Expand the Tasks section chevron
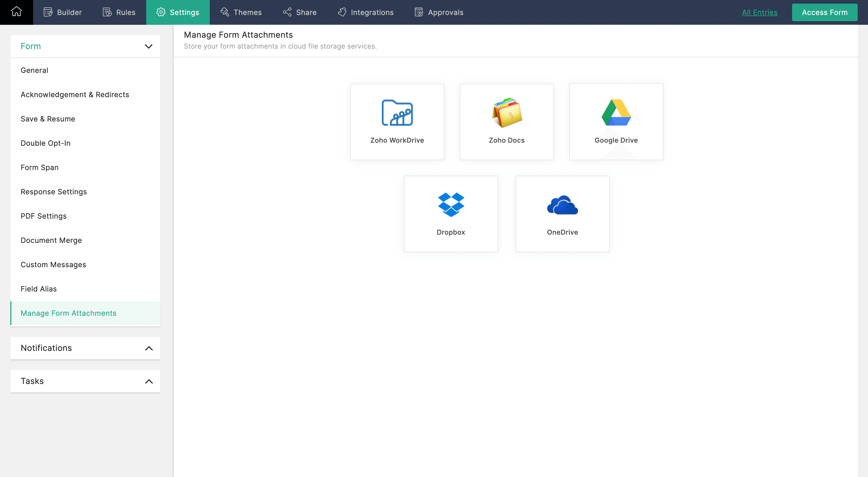Screen dimensions: 868x477 click(x=149, y=381)
